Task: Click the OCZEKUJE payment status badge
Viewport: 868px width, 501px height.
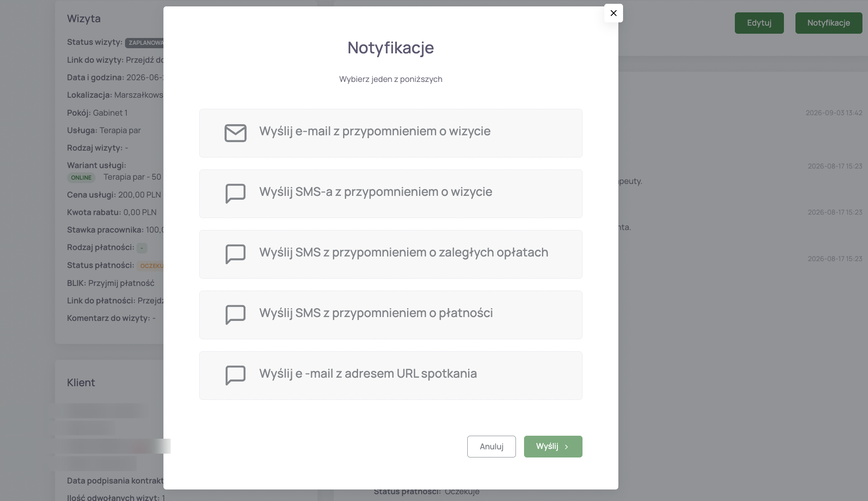Action: [150, 266]
